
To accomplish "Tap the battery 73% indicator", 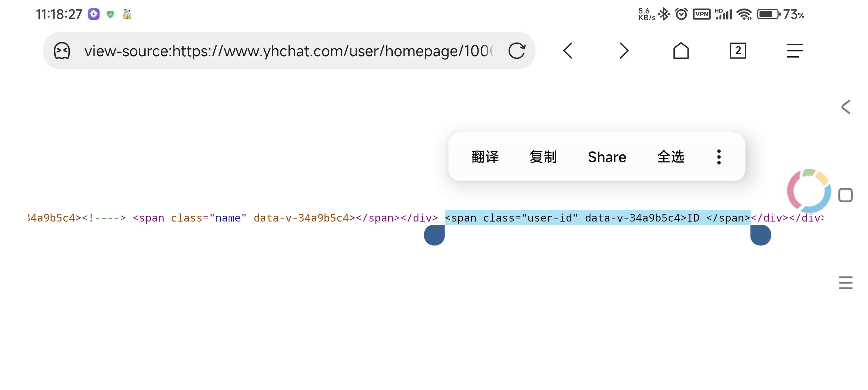I will (781, 14).
